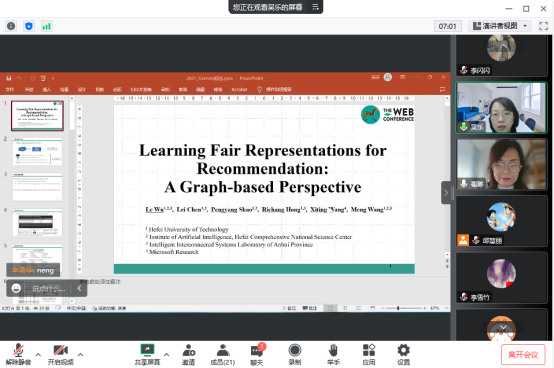This screenshot has width=554, height=368.
Task: Click the meeting info icon
Action: [x=11, y=26]
